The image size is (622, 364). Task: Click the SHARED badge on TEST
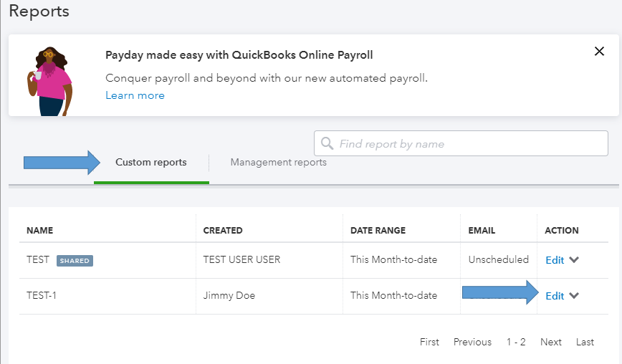pyautogui.click(x=75, y=261)
